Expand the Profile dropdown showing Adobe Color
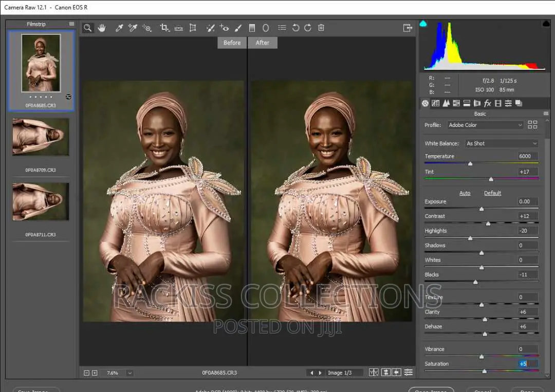Screen dimensions: 555x392 (485, 125)
